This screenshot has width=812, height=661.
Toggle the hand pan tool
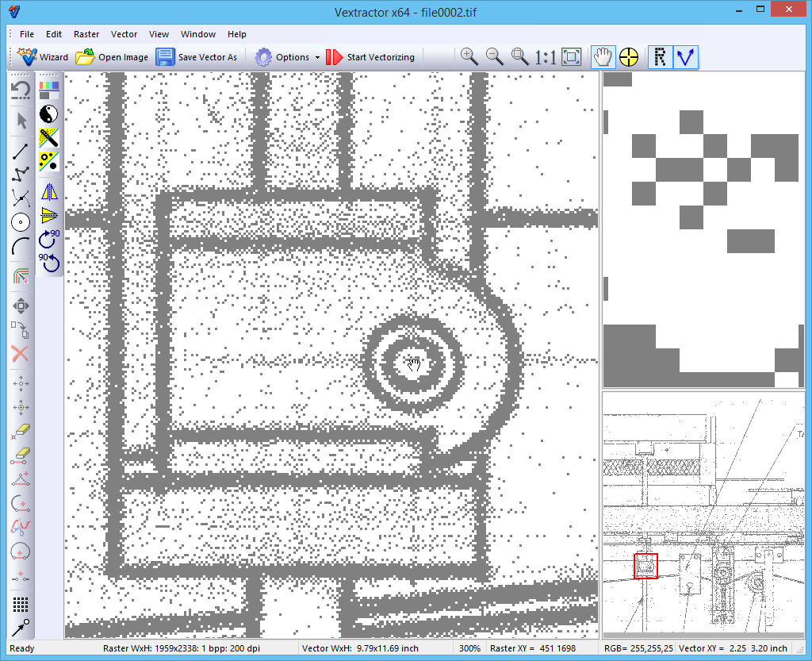coord(603,56)
